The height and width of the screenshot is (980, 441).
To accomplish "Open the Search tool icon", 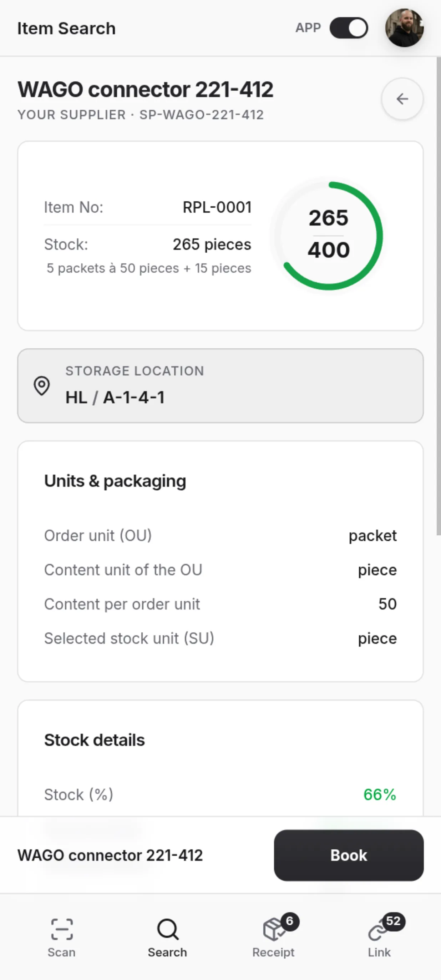I will tap(167, 929).
